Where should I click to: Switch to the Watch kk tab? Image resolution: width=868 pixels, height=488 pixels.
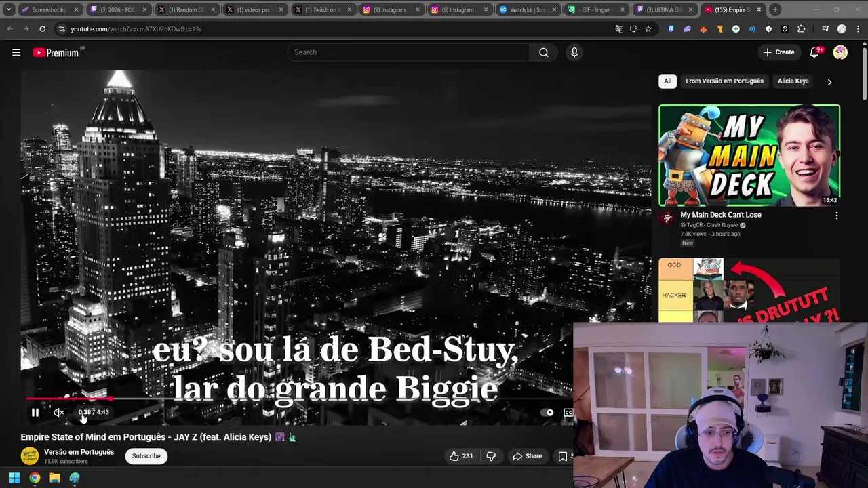tap(528, 9)
